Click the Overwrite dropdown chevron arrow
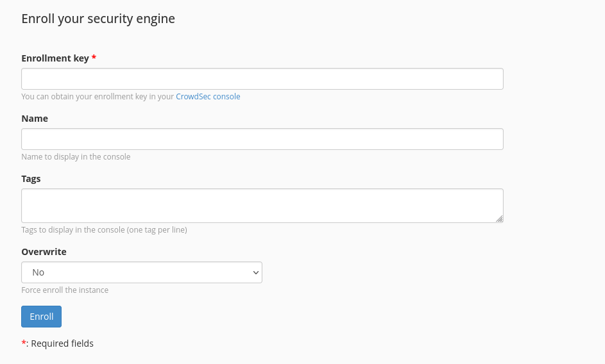This screenshot has height=364, width=605. [x=255, y=272]
